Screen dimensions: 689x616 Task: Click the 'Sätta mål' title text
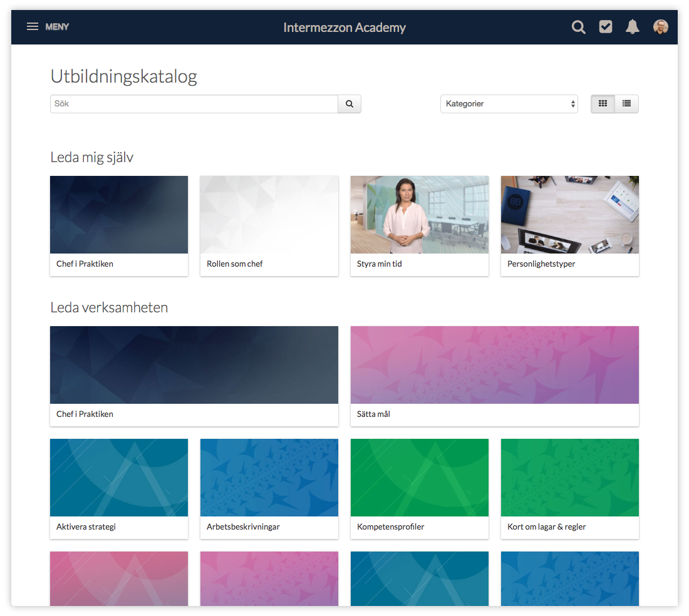point(373,414)
